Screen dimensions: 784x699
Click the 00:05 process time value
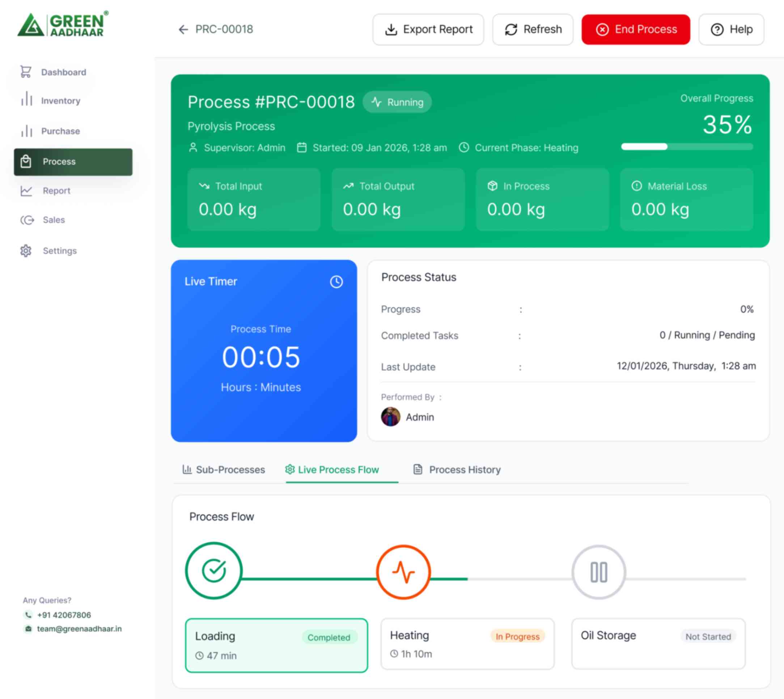261,357
